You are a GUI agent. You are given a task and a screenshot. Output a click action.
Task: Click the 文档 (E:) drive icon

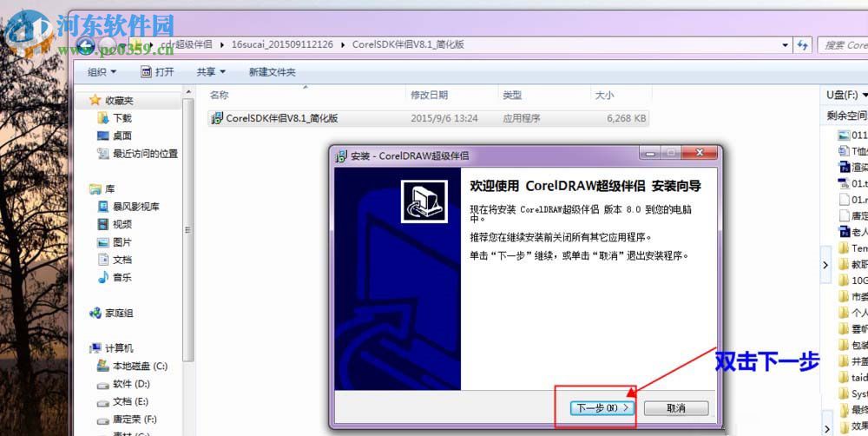click(x=103, y=402)
